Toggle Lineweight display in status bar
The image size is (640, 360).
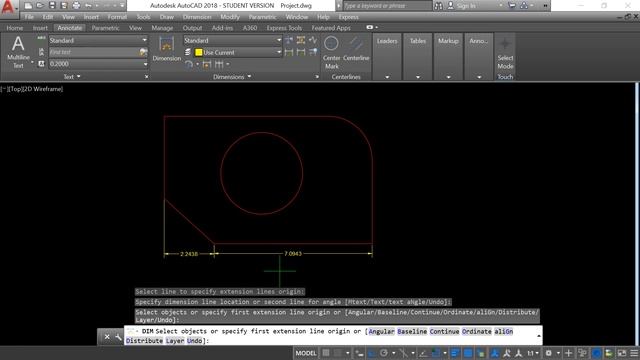point(455,353)
